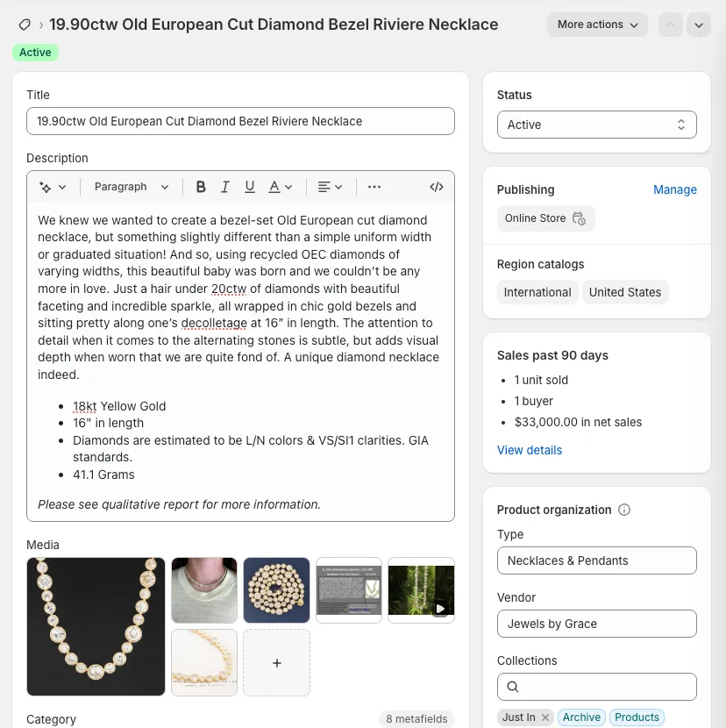726x728 pixels.
Task: Click the '1 buyer' entry
Action: (533, 401)
